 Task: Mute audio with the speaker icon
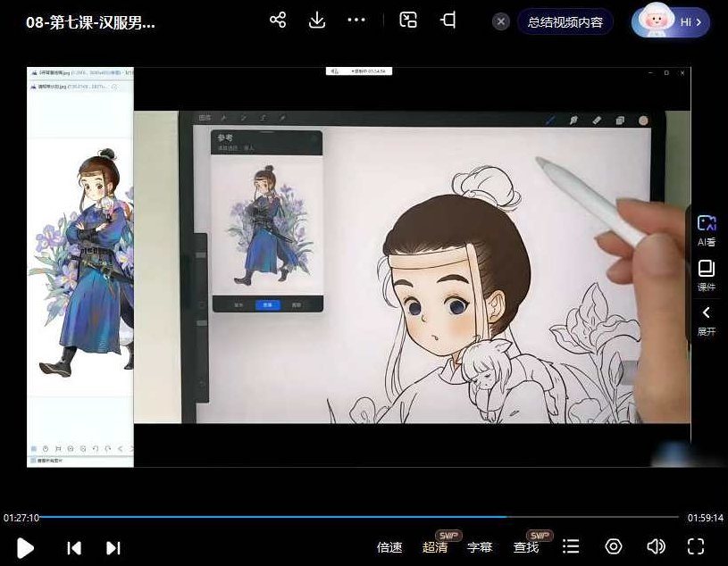pos(656,546)
